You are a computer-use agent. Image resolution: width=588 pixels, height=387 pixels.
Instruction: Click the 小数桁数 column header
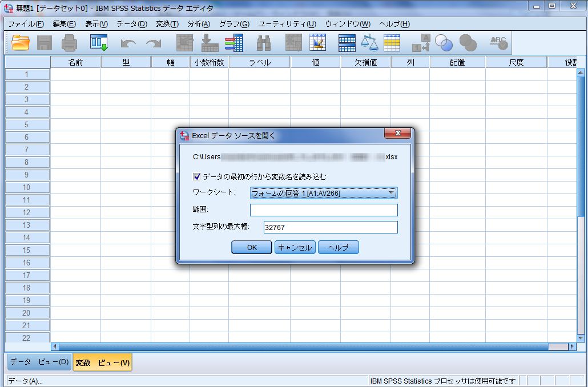click(x=210, y=62)
